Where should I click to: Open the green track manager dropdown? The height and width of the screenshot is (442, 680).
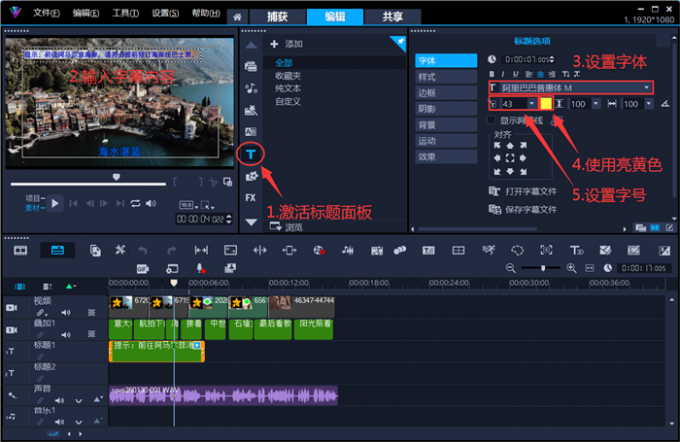(x=71, y=286)
